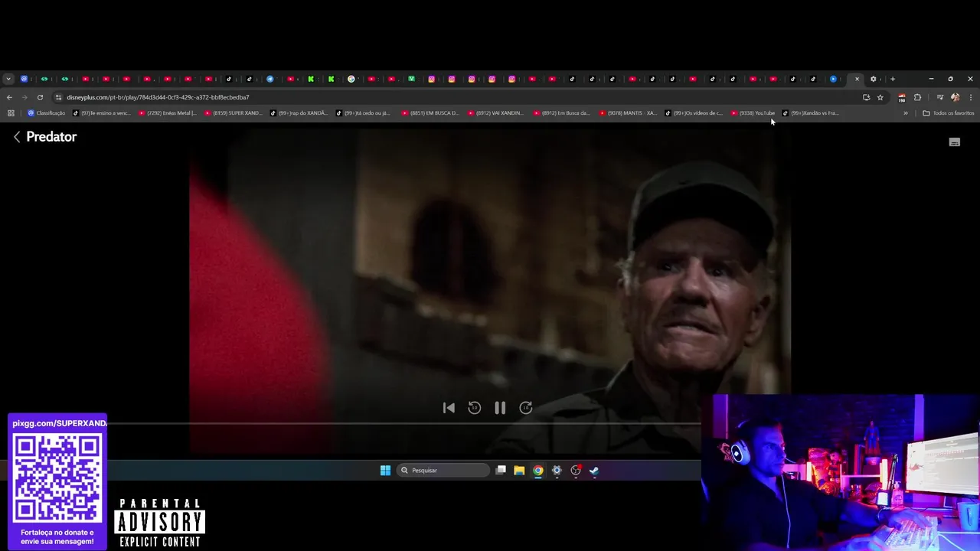Open subtitles and audio settings icon
The width and height of the screenshot is (980, 551).
click(954, 142)
